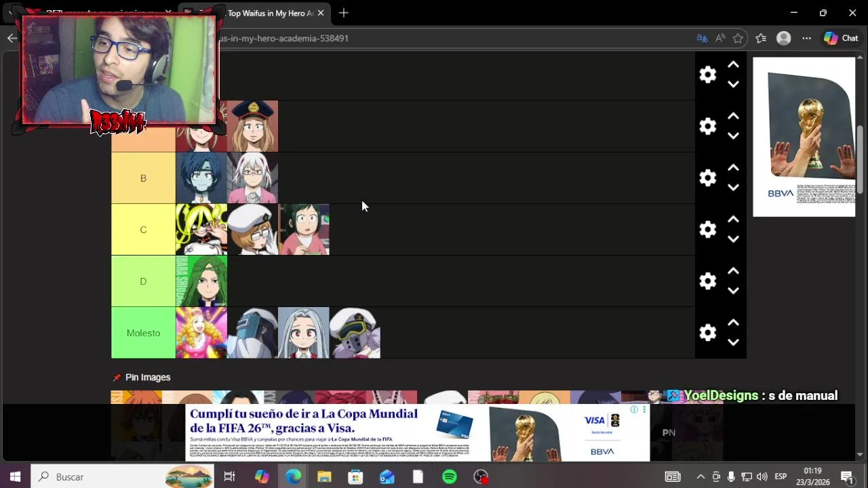Image resolution: width=868 pixels, height=488 pixels.
Task: Close the Top Waifus tab
Action: tap(321, 13)
